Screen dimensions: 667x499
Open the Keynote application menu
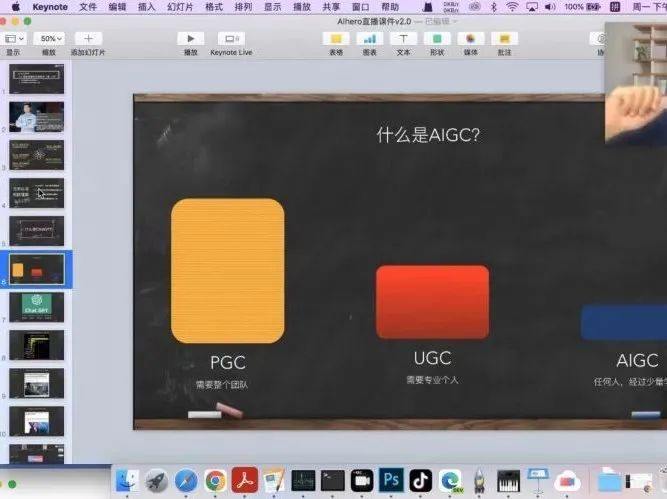point(50,7)
